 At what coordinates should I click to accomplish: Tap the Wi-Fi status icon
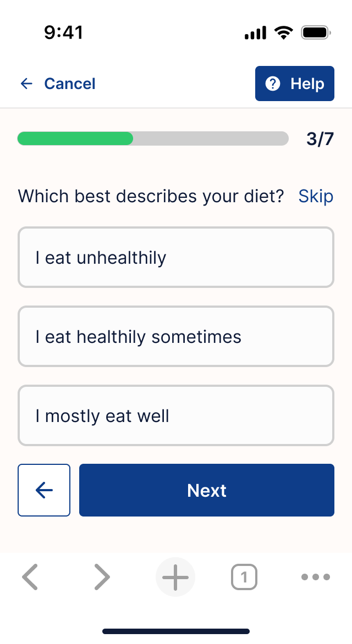pyautogui.click(x=284, y=33)
